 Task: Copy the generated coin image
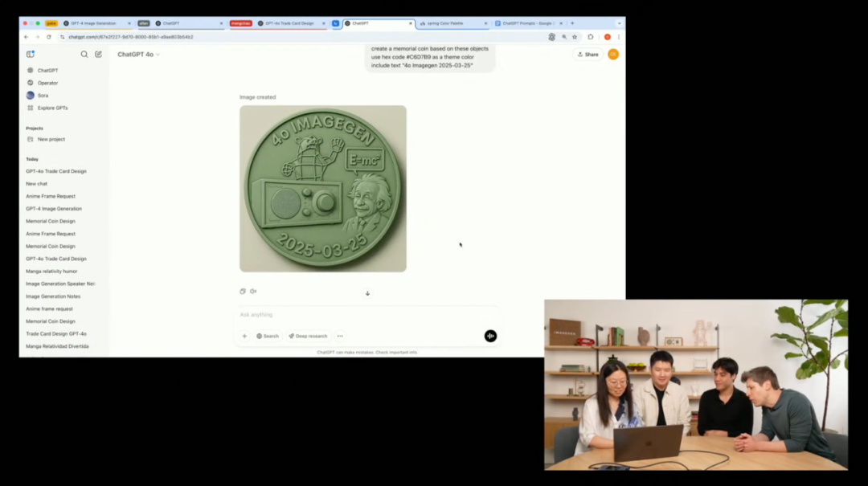tap(243, 292)
